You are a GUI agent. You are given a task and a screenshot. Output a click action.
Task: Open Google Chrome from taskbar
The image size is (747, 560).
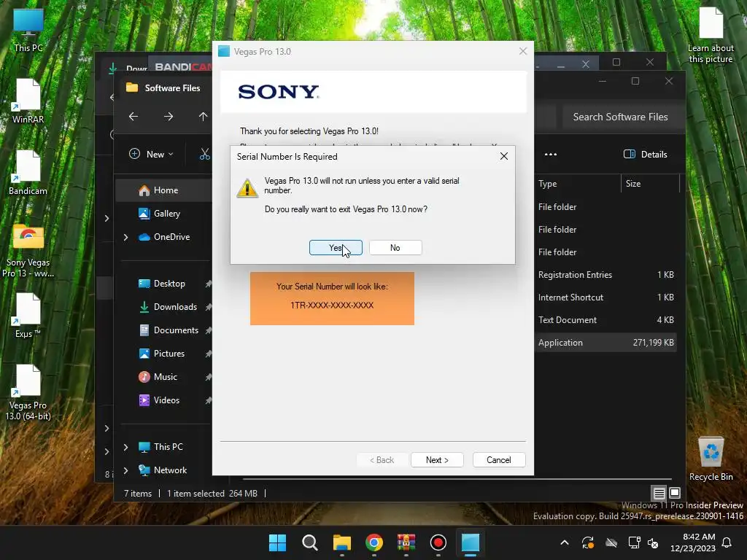click(x=374, y=542)
